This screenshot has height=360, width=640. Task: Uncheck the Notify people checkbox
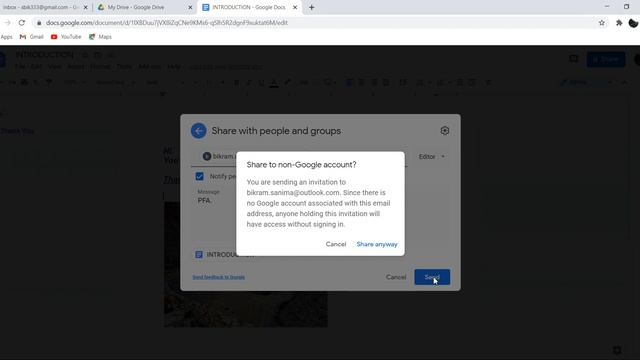click(200, 176)
